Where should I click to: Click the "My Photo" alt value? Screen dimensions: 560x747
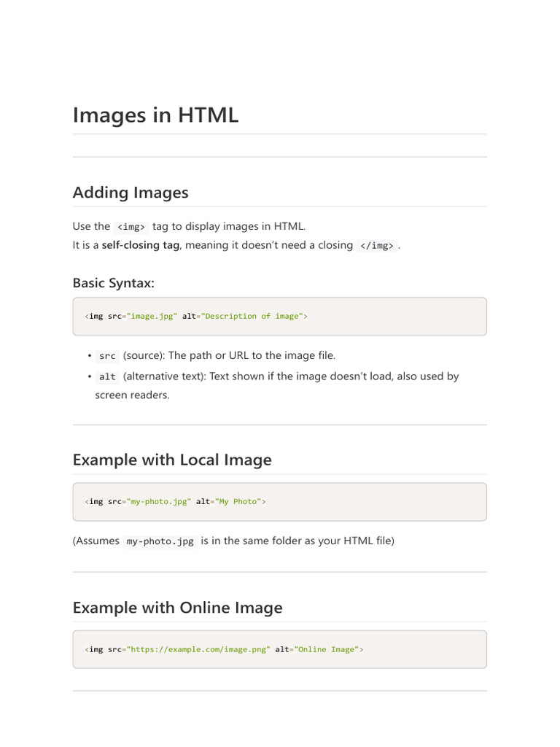[x=238, y=502]
